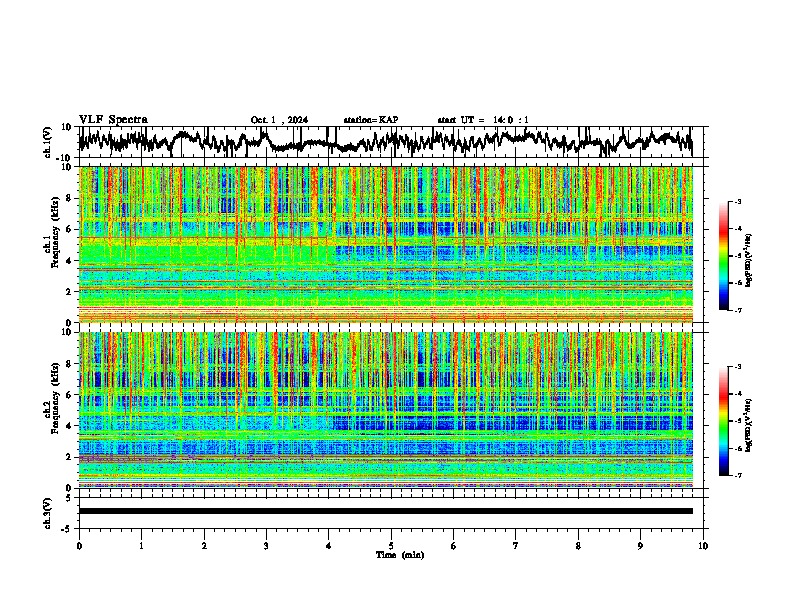
Task: Click inside the ch.1 spectrogram panel
Action: click(x=385, y=244)
